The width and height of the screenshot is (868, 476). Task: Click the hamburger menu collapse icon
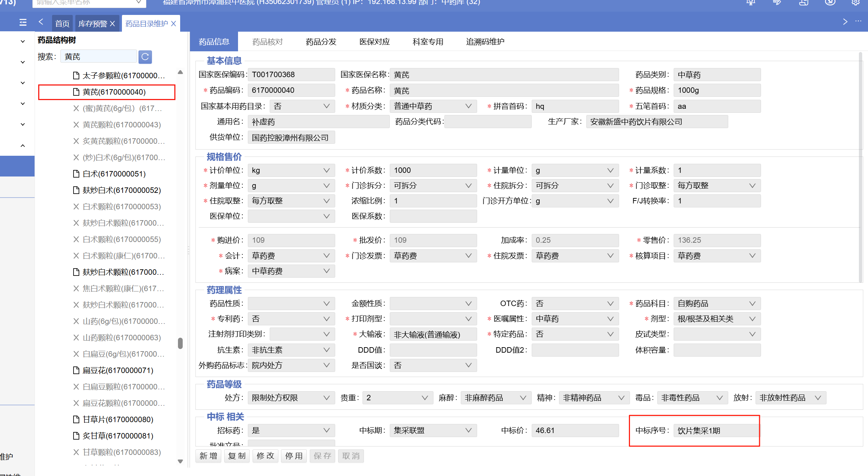point(23,23)
